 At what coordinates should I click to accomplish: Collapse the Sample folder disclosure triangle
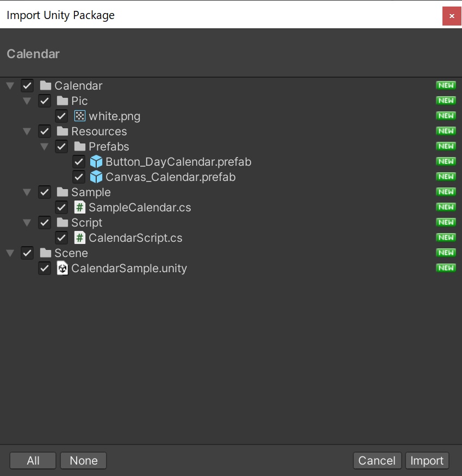pos(27,192)
